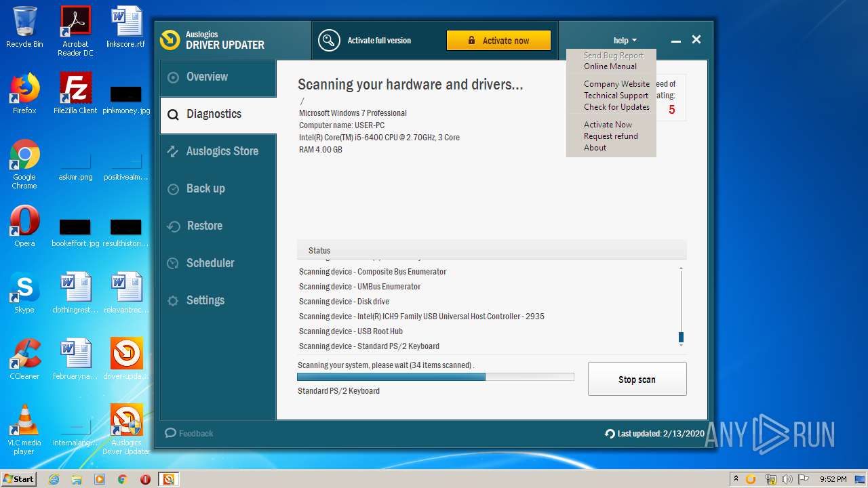868x488 pixels.
Task: Expand the help dropdown menu
Action: click(x=625, y=41)
